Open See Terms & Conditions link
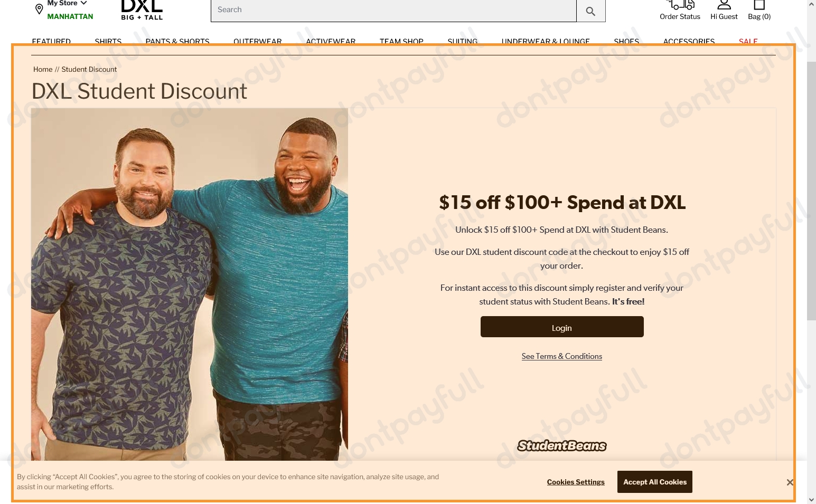816x504 pixels. click(x=562, y=356)
